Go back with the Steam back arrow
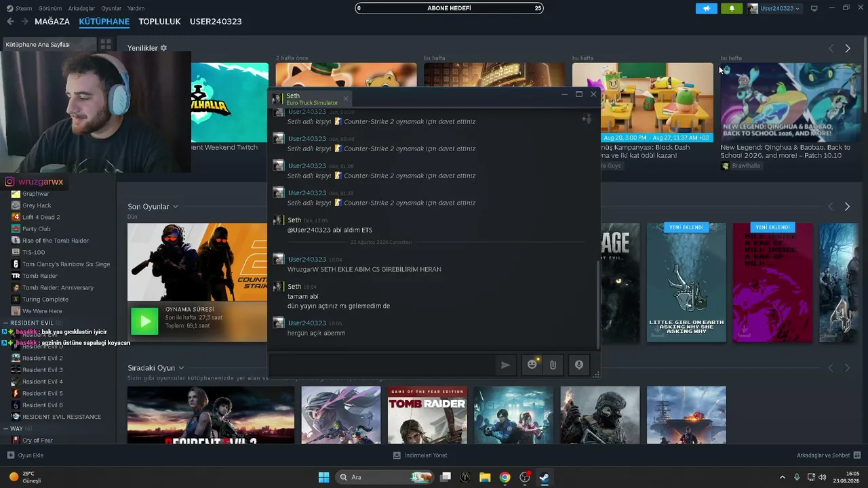This screenshot has height=488, width=868. click(10, 22)
